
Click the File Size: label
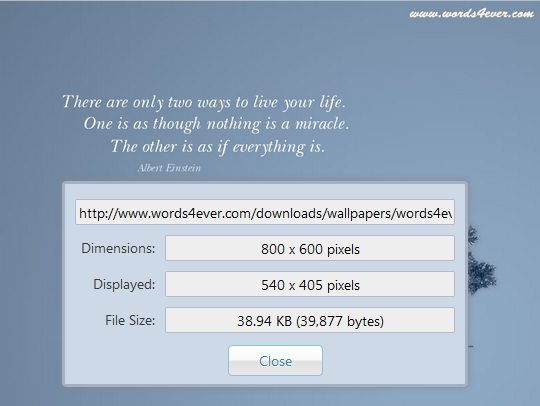[x=130, y=320]
